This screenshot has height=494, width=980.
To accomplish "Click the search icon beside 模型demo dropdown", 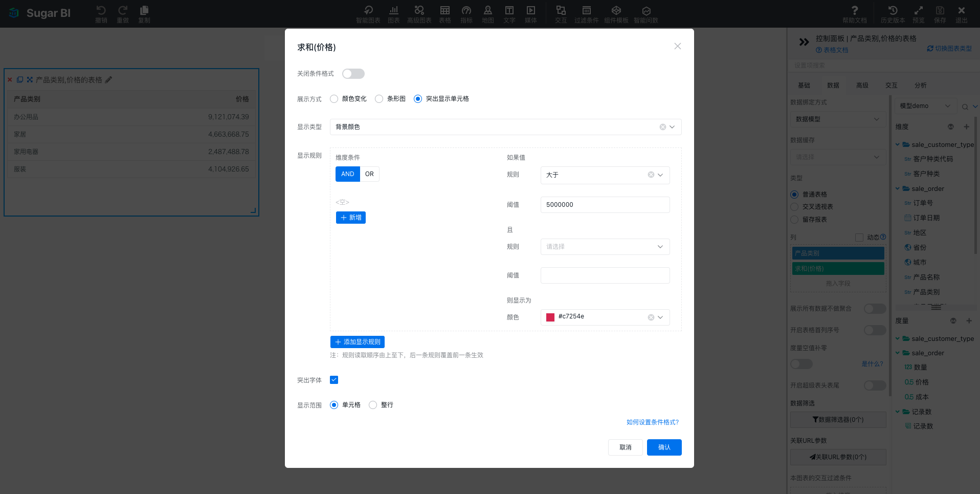I will click(x=965, y=106).
